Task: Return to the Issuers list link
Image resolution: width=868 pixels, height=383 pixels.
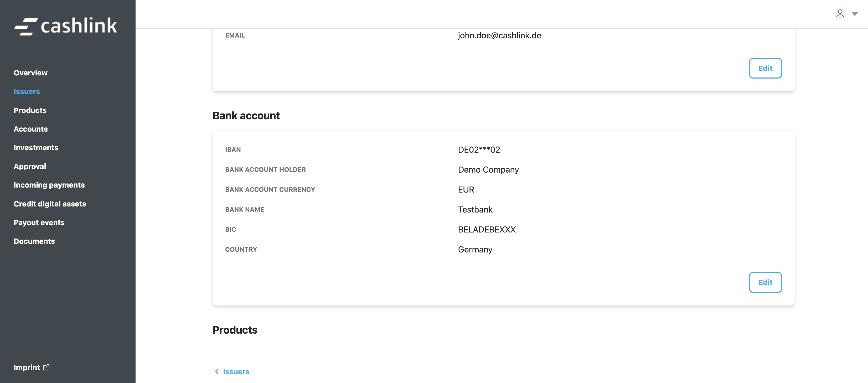Action: 236,371
